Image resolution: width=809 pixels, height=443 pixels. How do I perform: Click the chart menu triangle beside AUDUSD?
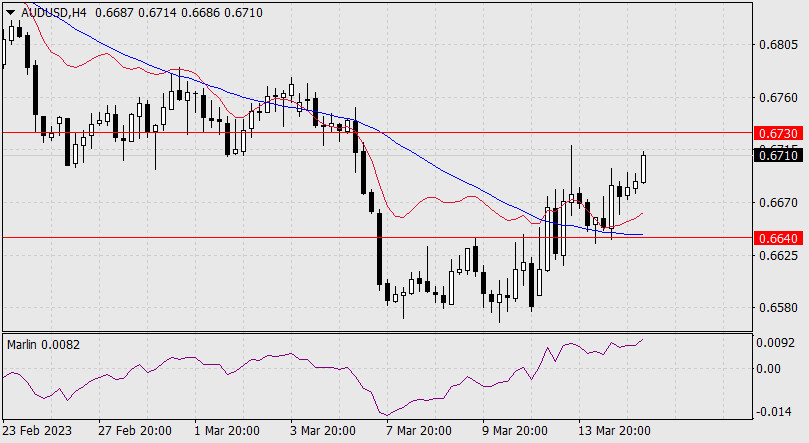pyautogui.click(x=10, y=10)
